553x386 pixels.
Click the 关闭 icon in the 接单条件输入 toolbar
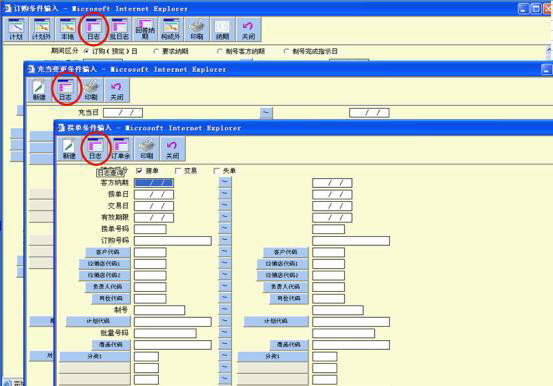[172, 149]
